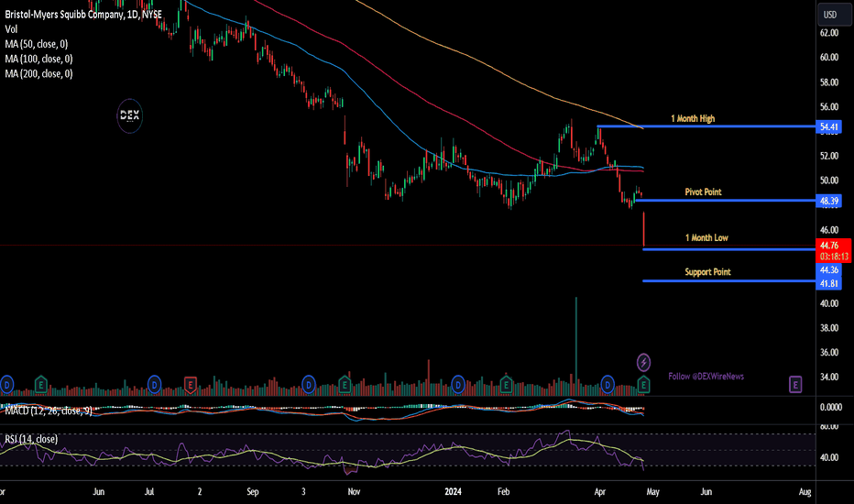
Task: Click the 44.36 price label
Action: pyautogui.click(x=829, y=269)
